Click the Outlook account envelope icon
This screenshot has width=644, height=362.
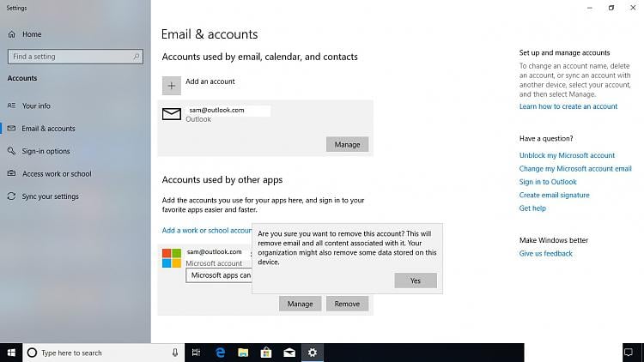(172, 114)
